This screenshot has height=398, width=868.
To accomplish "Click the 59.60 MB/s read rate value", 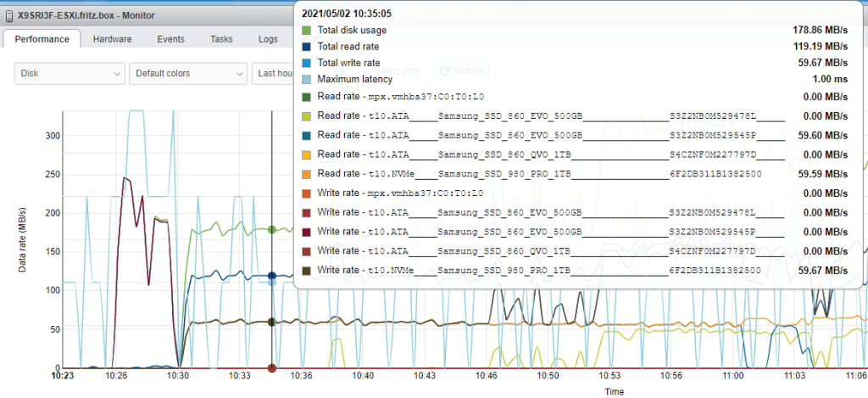I will (822, 135).
